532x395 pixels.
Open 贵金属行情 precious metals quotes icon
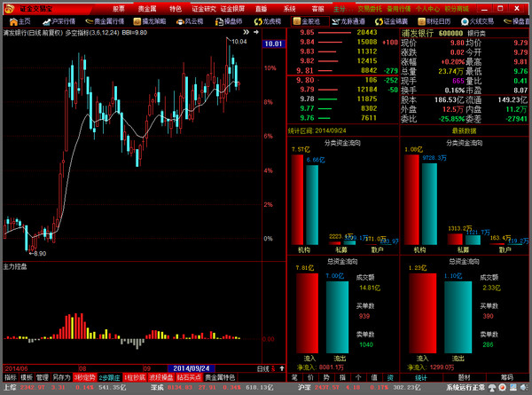pos(105,21)
